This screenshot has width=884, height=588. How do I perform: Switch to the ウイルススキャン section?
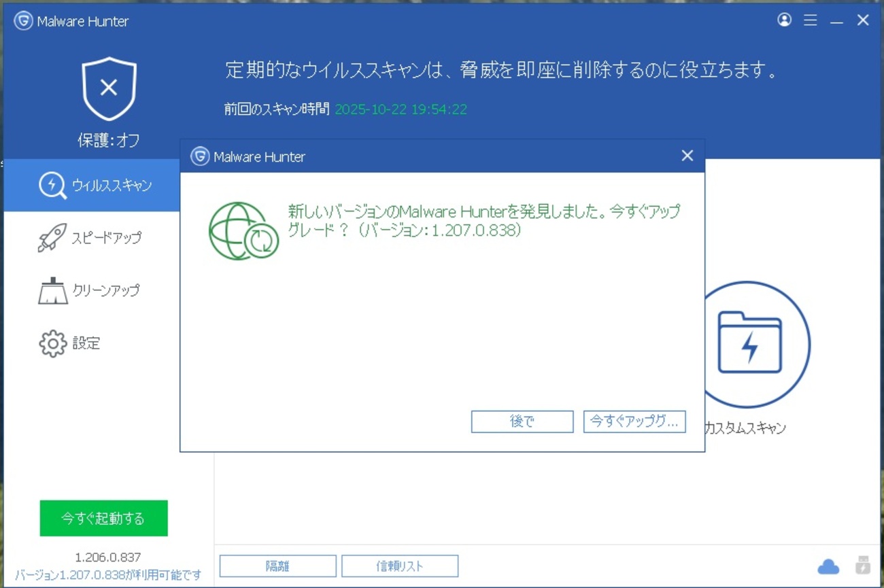(x=92, y=185)
